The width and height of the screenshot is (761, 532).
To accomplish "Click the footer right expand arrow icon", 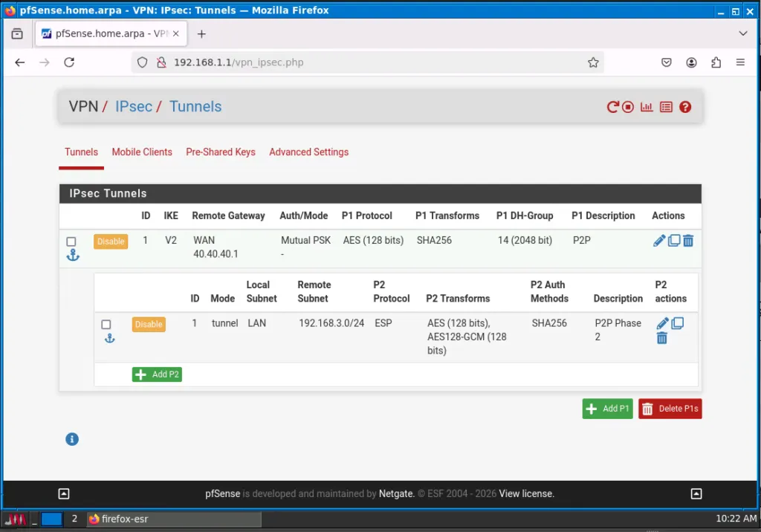I will 696,493.
